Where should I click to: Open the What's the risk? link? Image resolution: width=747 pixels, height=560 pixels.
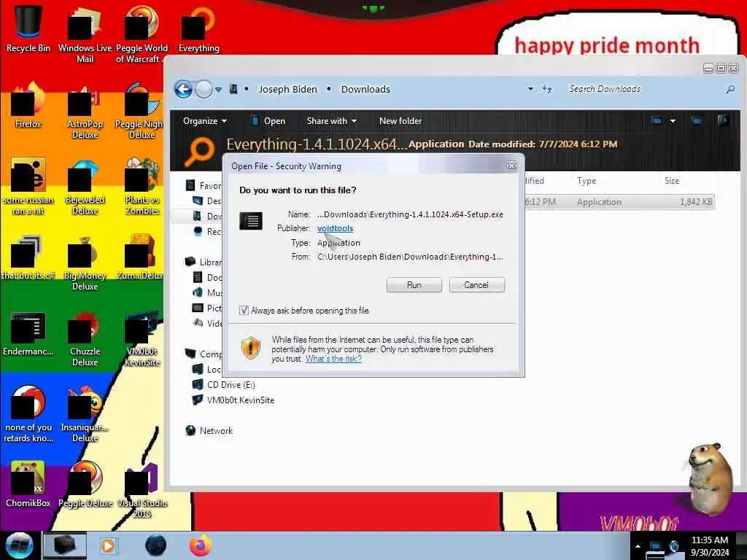(333, 359)
